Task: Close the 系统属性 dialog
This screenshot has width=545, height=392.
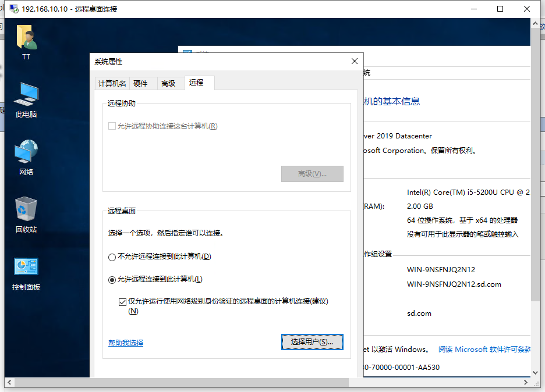Action: (355, 61)
